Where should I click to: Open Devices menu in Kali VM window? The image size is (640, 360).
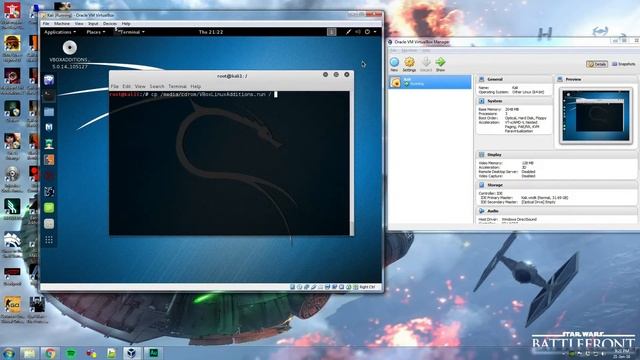tap(109, 24)
